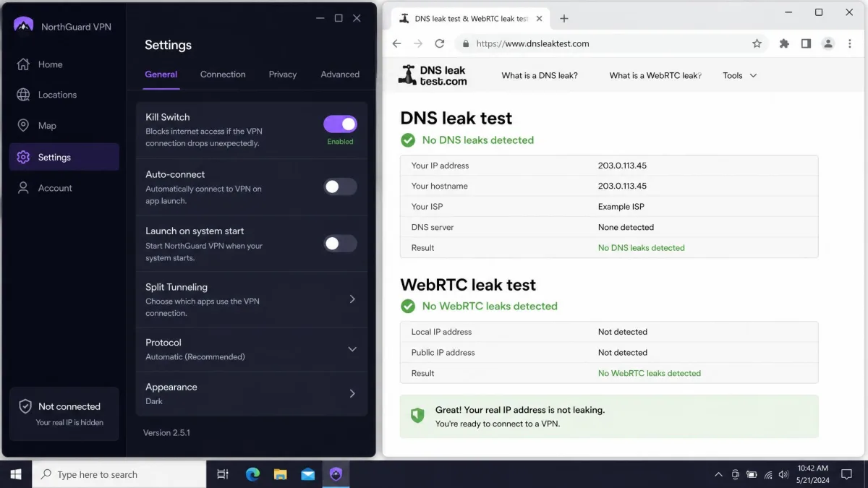Click the Not connected shield status
Image resolution: width=868 pixels, height=488 pixels.
coord(64,414)
